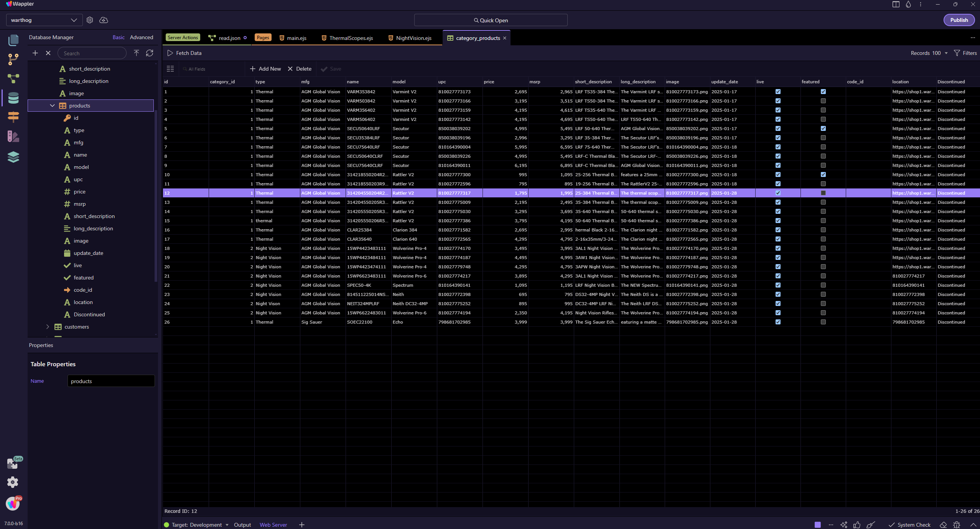
Task: Open the vertical dots menu in title bar
Action: point(921,4)
